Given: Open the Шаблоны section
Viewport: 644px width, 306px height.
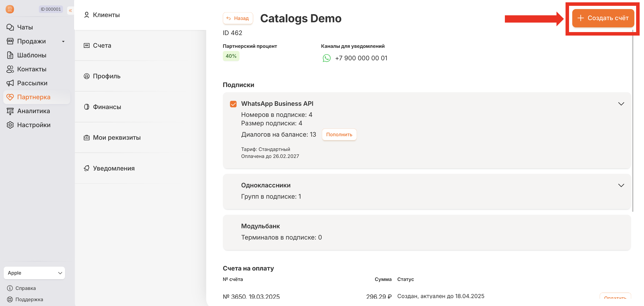Looking at the screenshot, I should (x=32, y=55).
